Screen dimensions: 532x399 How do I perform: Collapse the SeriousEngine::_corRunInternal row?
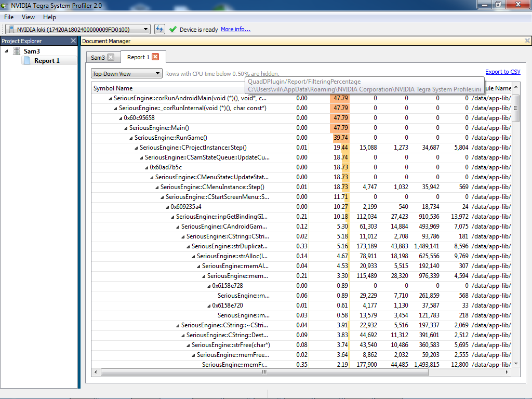pyautogui.click(x=115, y=109)
